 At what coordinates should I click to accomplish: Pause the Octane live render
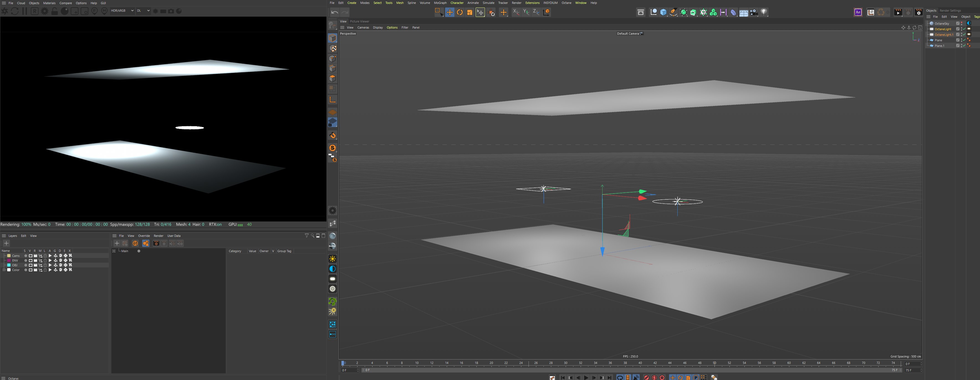point(25,11)
